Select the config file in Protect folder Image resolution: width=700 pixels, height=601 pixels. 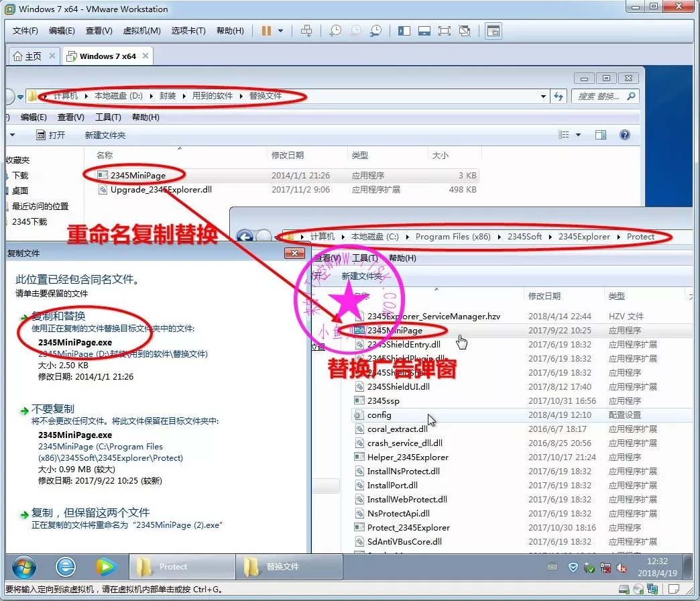380,415
